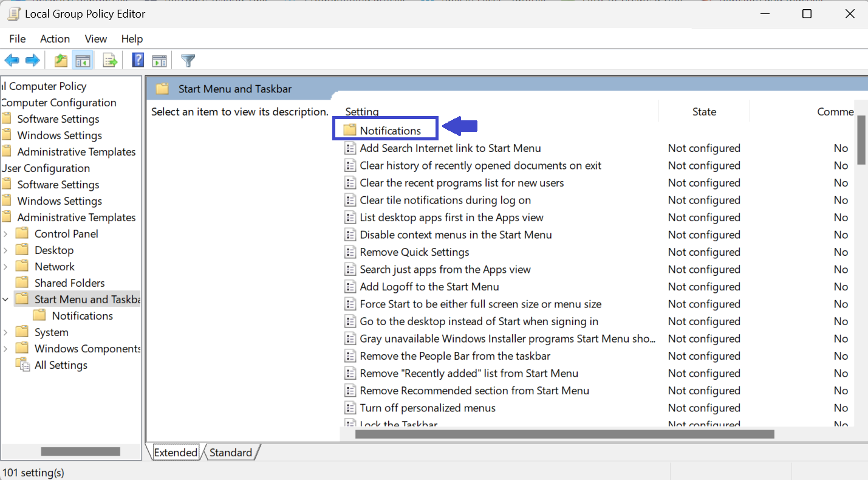This screenshot has height=480, width=868.
Task: Click the Forward arrow toolbar icon
Action: tap(32, 60)
